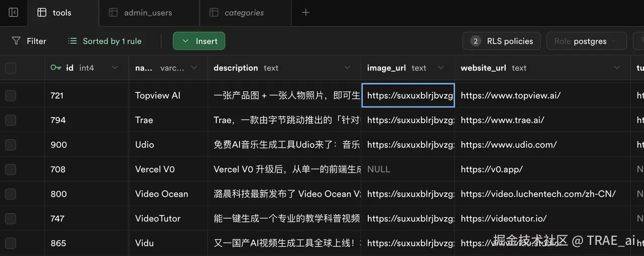Click the Udio name cell

click(x=168, y=145)
